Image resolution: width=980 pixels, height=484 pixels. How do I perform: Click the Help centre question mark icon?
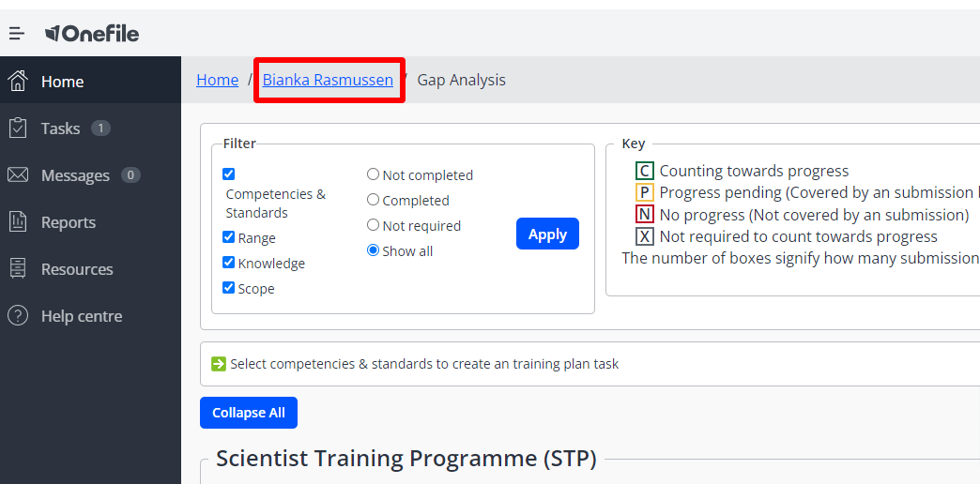18,315
